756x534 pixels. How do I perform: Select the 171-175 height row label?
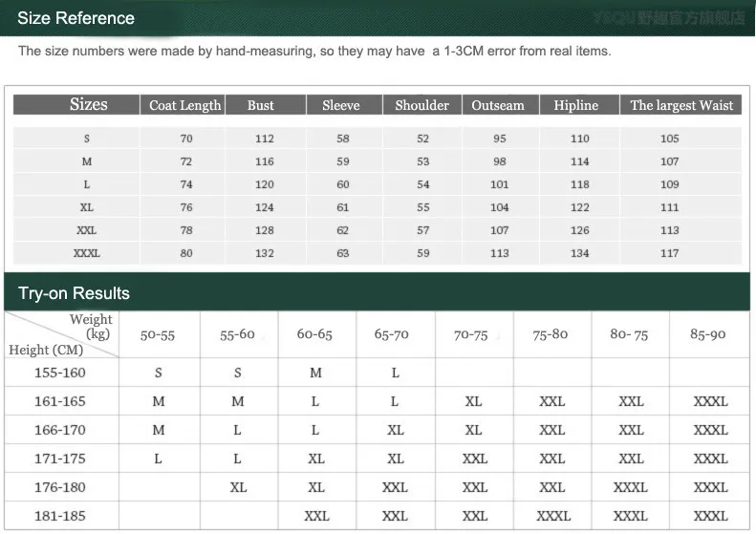(x=60, y=459)
